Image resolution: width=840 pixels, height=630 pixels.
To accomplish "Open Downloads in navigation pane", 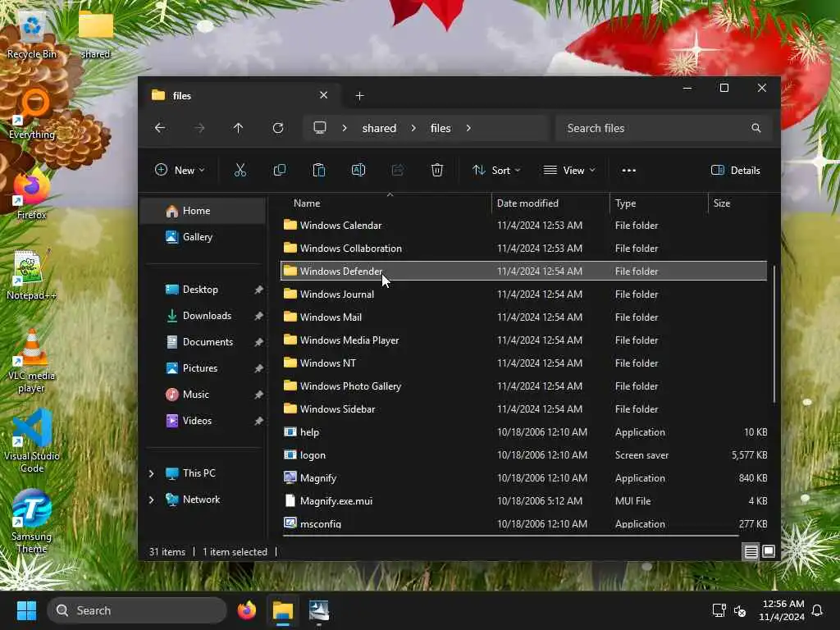I will coord(203,316).
